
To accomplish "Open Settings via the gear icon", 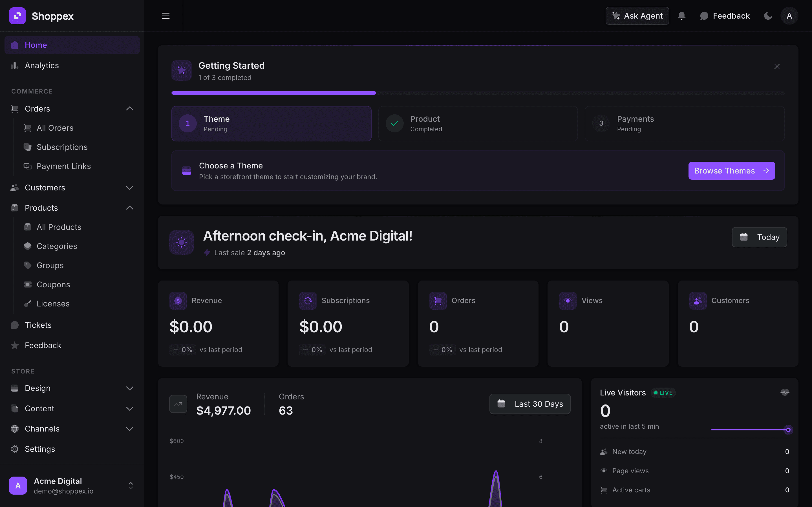I will pos(14,449).
